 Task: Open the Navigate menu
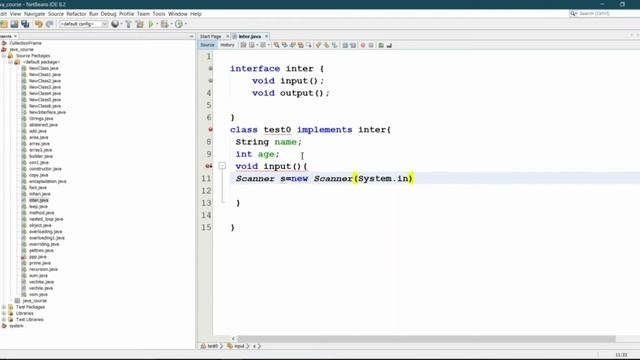(x=34, y=13)
